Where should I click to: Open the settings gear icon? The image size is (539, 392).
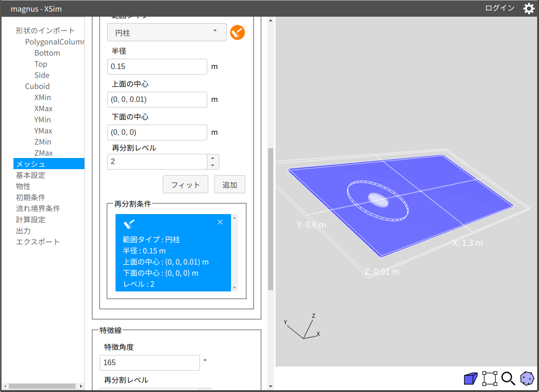529,8
